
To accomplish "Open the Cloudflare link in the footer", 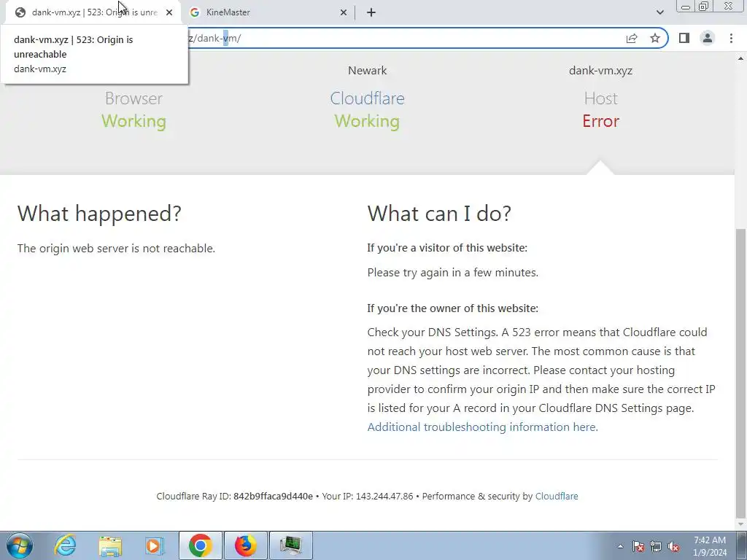I will click(x=557, y=496).
